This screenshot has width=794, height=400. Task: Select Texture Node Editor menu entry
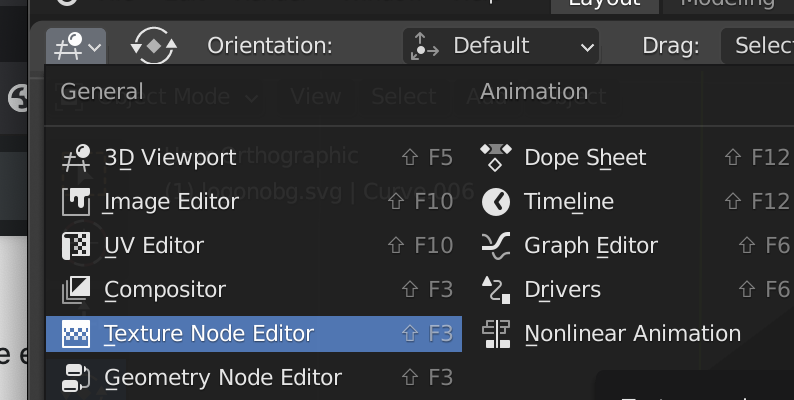pos(254,334)
